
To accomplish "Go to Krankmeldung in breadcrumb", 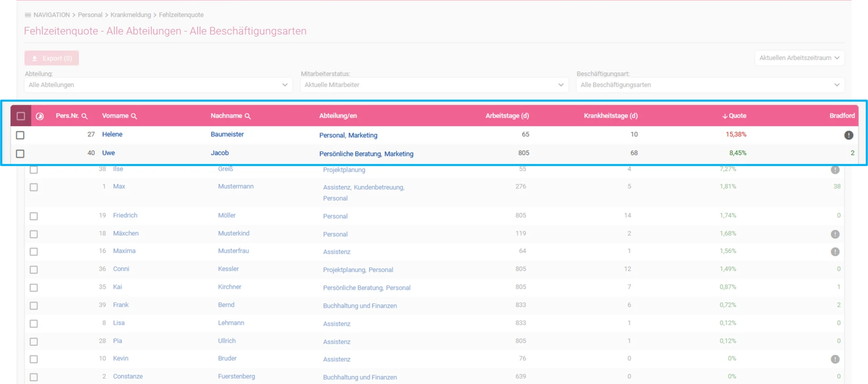I will pyautogui.click(x=131, y=15).
